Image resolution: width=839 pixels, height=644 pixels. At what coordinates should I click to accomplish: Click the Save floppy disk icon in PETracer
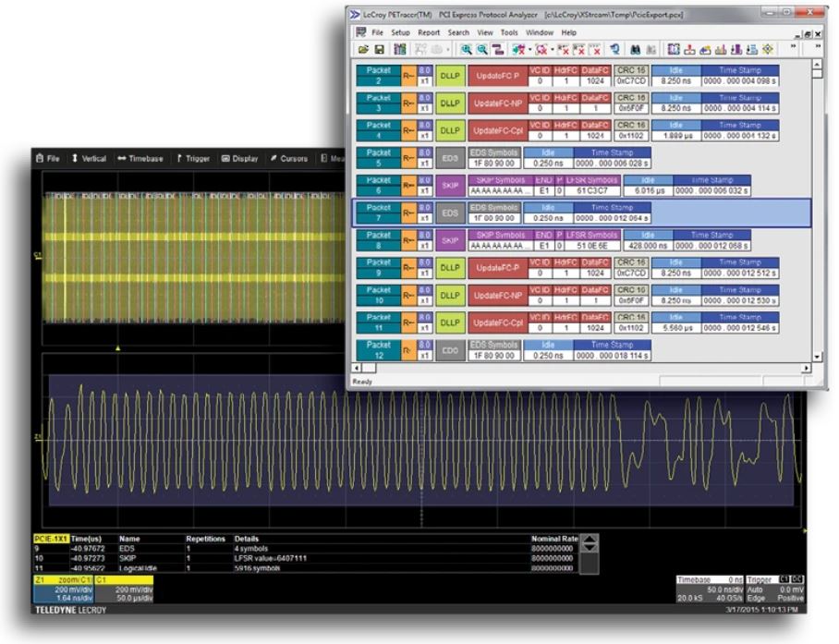[x=380, y=50]
